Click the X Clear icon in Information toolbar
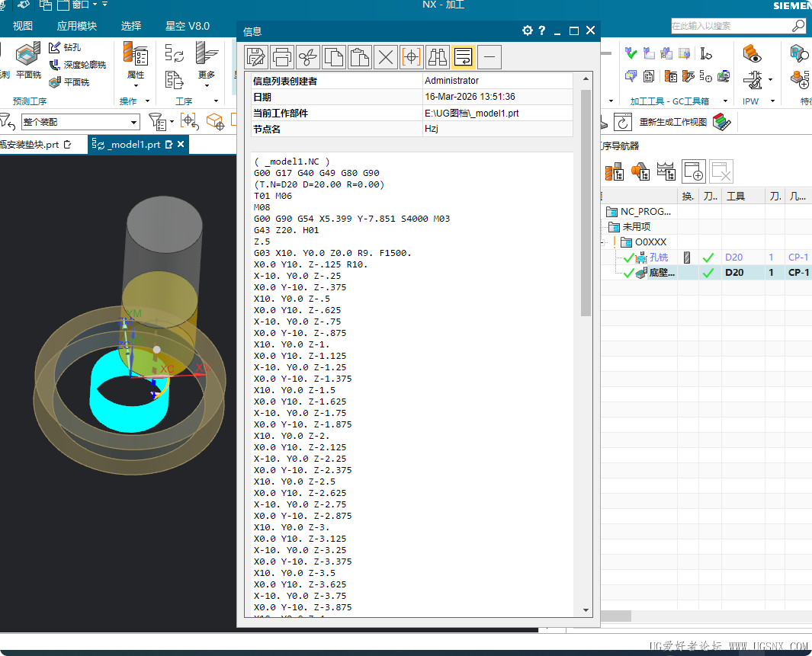The width and height of the screenshot is (812, 656). (386, 56)
